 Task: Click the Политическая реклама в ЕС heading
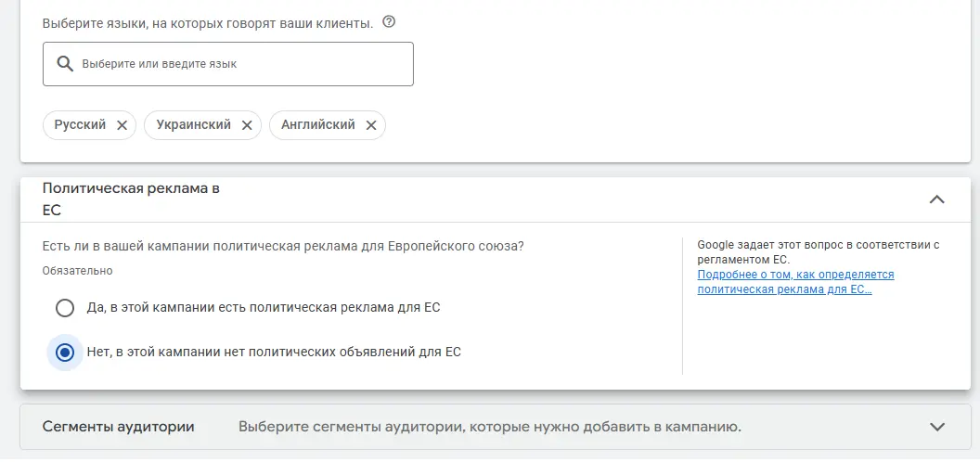(131, 199)
